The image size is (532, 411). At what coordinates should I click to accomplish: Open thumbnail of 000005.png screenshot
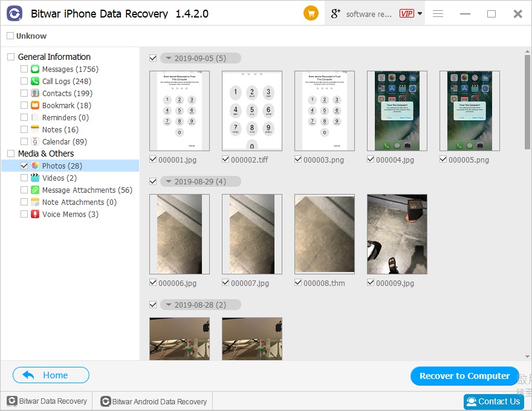pyautogui.click(x=470, y=111)
